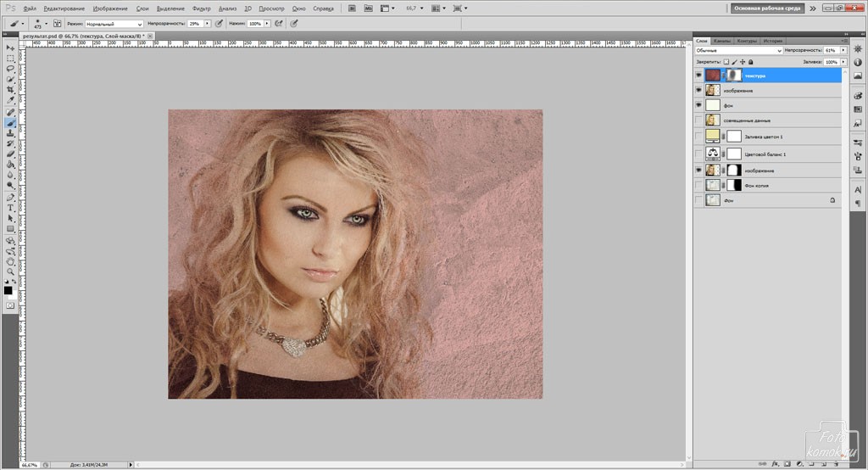Hide the текстура layer
The image size is (868, 470).
coord(698,76)
